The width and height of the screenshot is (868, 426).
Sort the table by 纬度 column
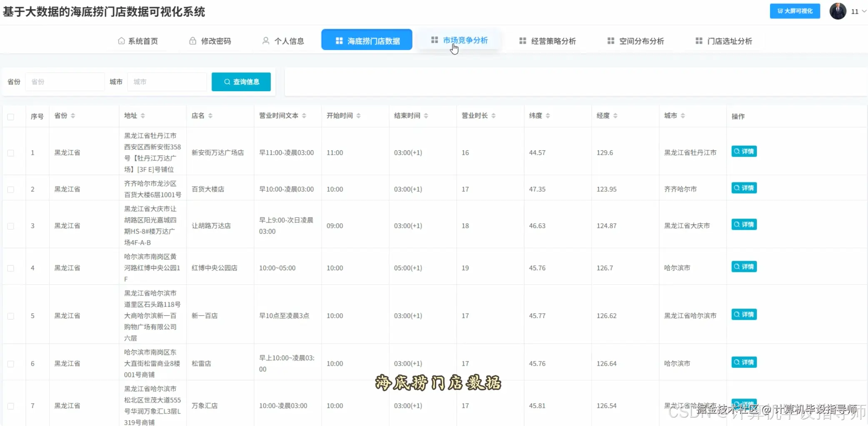(x=549, y=115)
